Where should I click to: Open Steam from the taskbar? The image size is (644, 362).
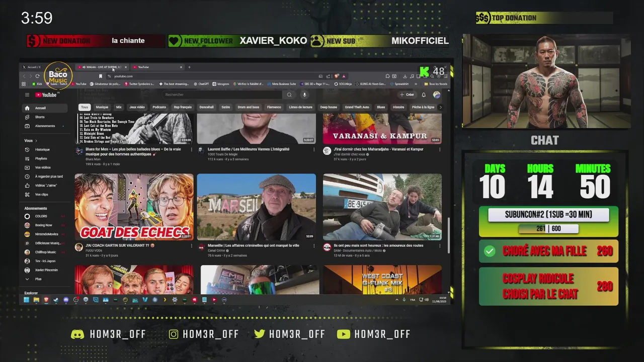56,300
